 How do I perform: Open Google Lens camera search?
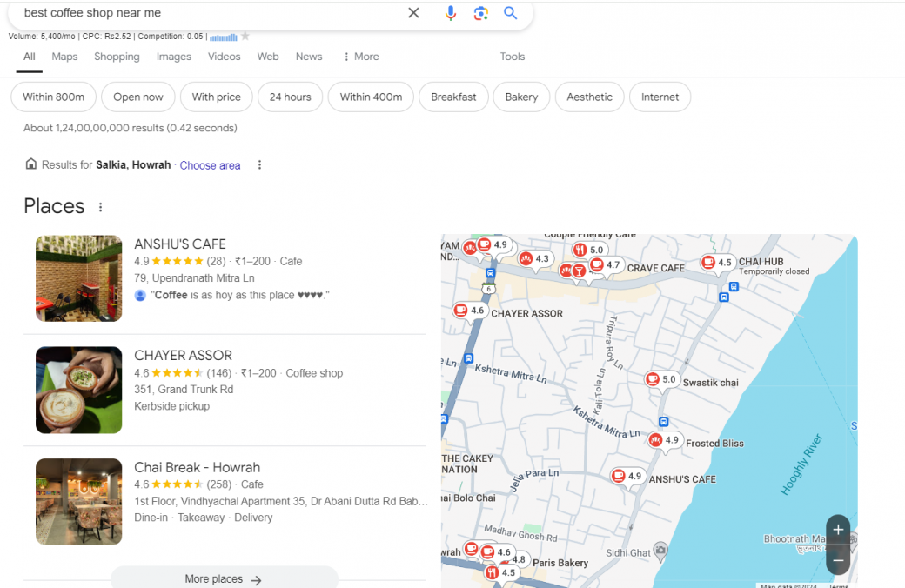(x=480, y=13)
